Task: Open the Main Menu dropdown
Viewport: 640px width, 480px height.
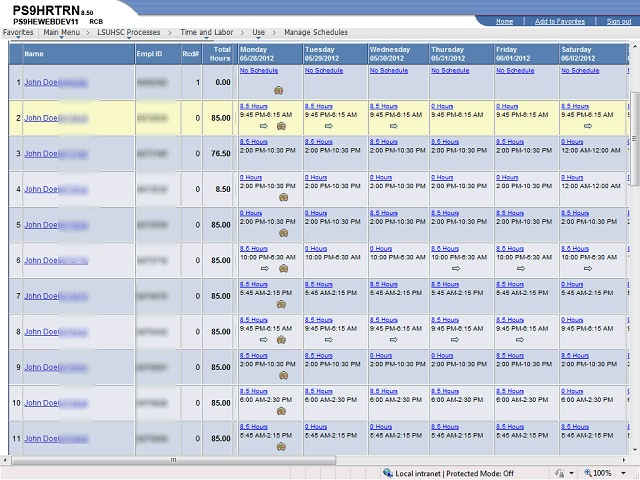Action: (x=62, y=33)
